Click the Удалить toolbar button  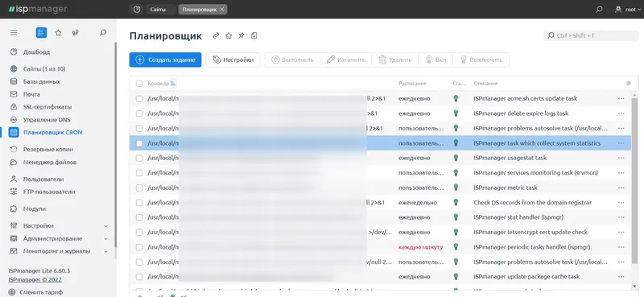394,60
